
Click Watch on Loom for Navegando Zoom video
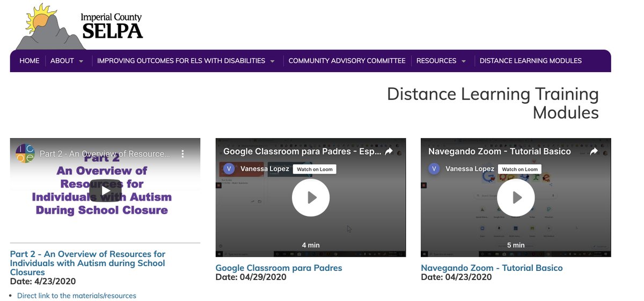[520, 169]
